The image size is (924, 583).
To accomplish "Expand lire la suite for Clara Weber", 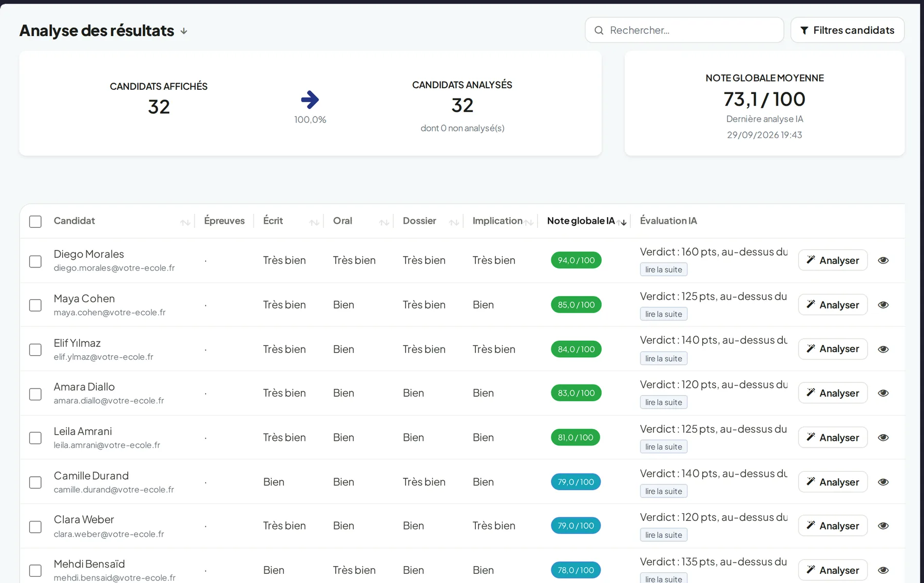I will click(663, 535).
